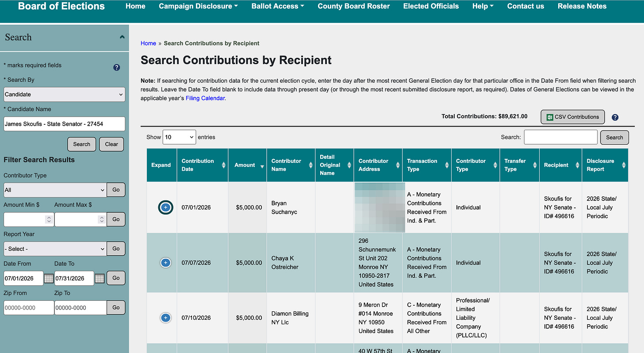Sort by Transaction Type column
The height and width of the screenshot is (353, 644).
427,165
